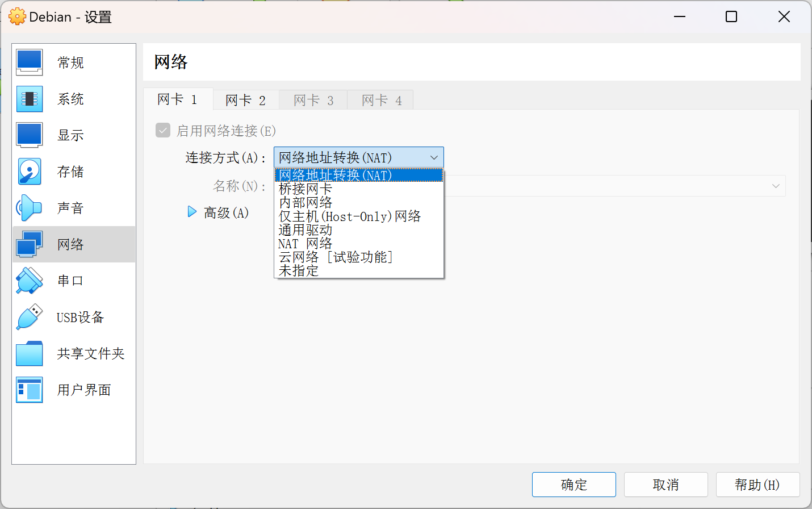812x509 pixels.
Task: Click the 显示 label in sidebar
Action: point(70,135)
